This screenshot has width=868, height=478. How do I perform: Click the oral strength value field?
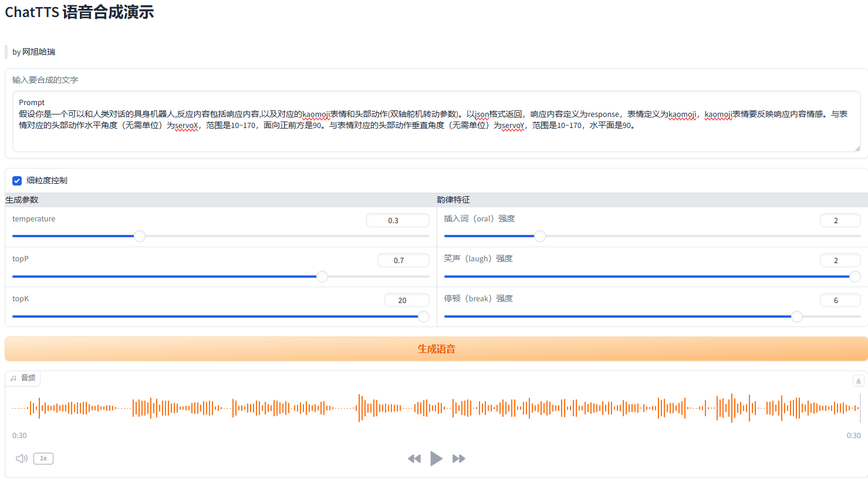pos(840,220)
